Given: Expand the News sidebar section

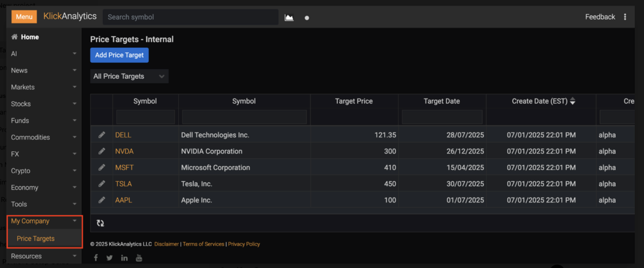Looking at the screenshot, I should (x=44, y=70).
